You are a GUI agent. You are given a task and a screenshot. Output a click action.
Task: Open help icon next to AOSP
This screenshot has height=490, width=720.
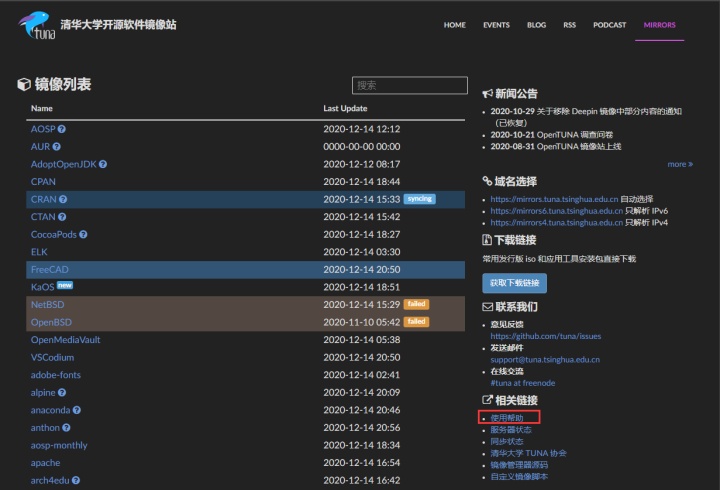[62, 129]
